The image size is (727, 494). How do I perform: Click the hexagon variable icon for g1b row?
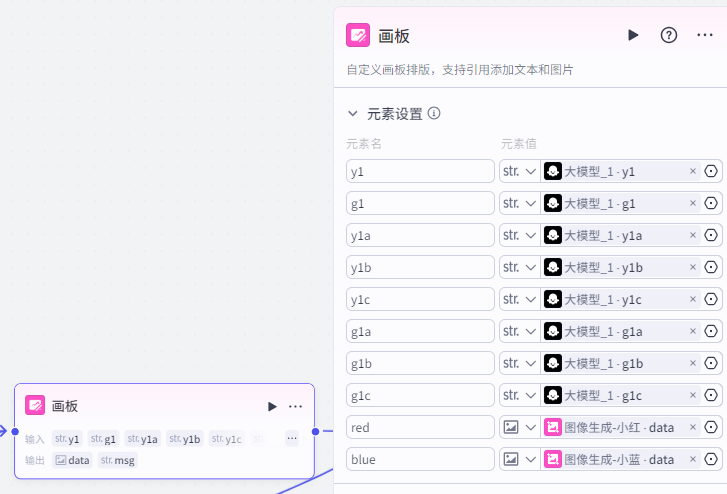point(711,363)
